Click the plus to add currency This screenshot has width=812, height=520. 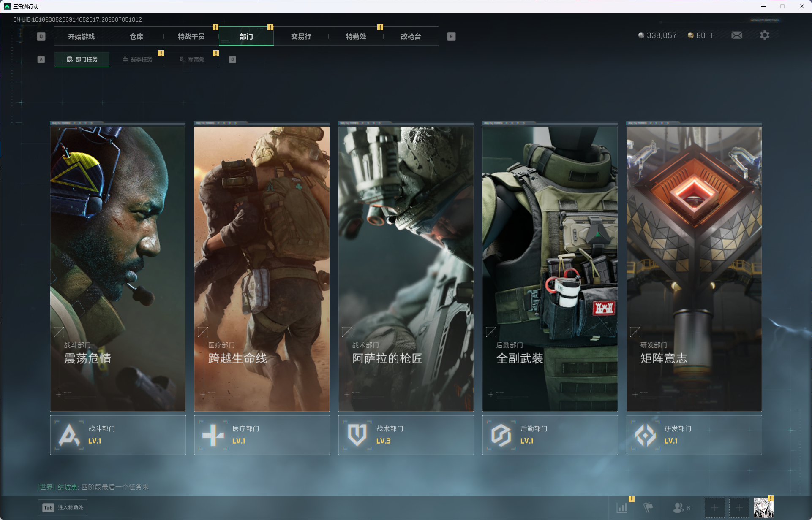[x=711, y=35]
